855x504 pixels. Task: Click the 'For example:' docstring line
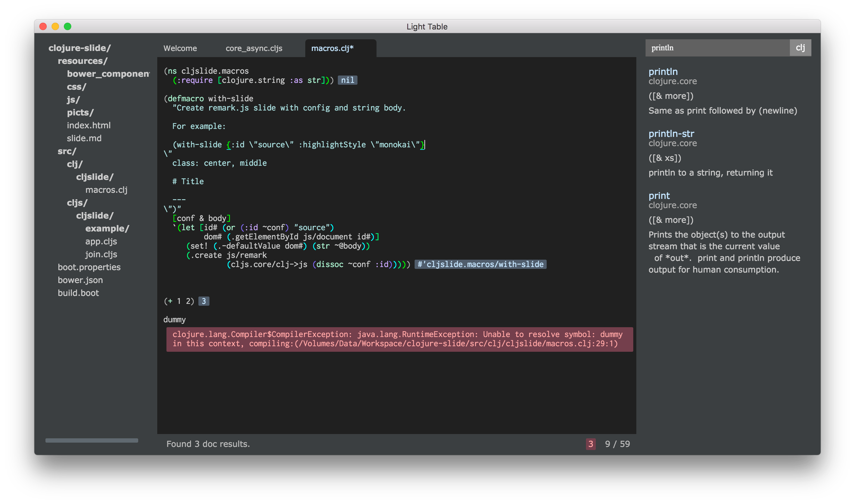(199, 126)
